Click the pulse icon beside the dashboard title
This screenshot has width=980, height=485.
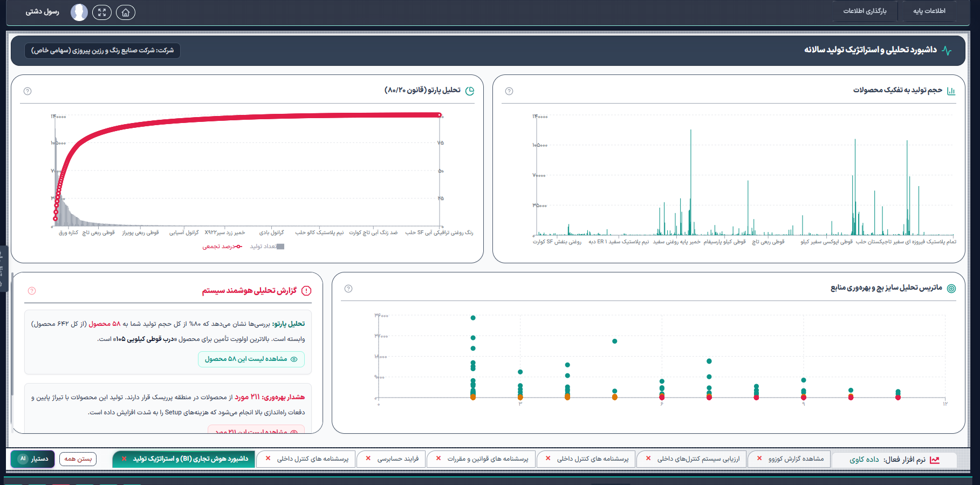(947, 50)
